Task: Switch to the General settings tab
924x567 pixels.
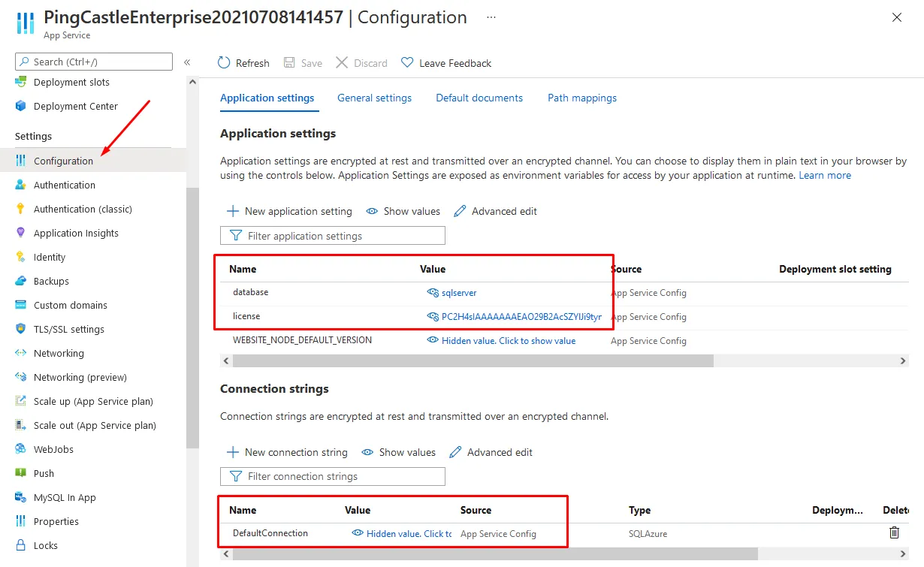Action: coord(374,98)
